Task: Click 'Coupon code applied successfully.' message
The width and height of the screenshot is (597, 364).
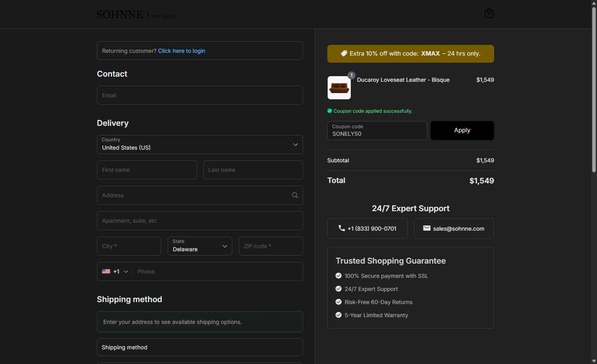Action: pyautogui.click(x=373, y=111)
